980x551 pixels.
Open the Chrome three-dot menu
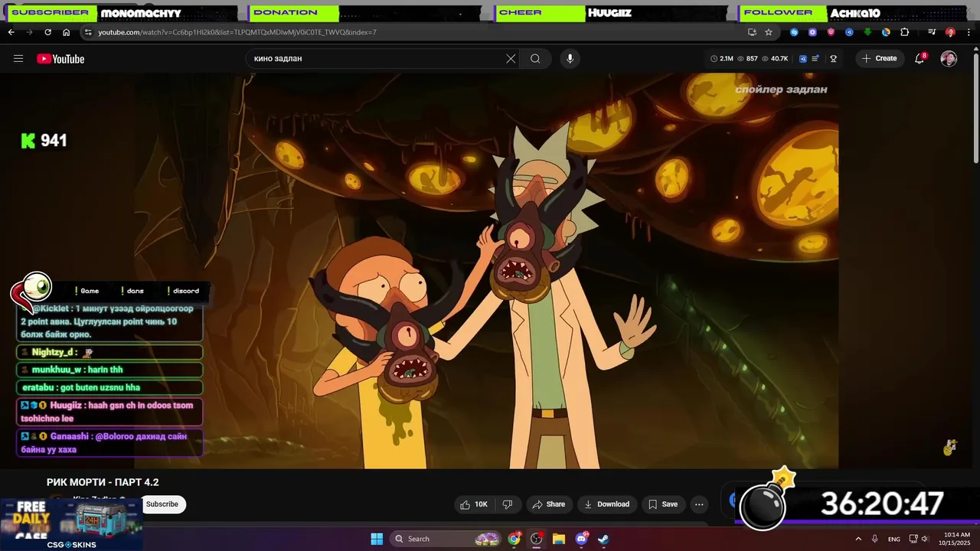pos(969,32)
